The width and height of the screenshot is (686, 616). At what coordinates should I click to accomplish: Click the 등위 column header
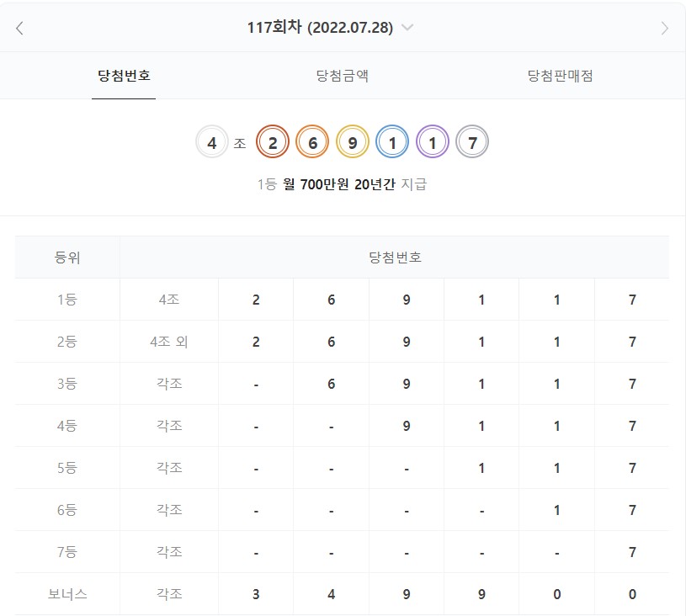point(67,258)
